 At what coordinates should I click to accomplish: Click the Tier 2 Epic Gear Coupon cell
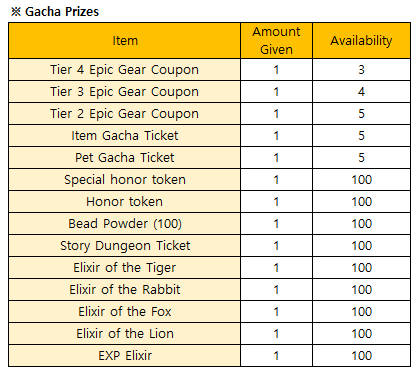(x=125, y=114)
